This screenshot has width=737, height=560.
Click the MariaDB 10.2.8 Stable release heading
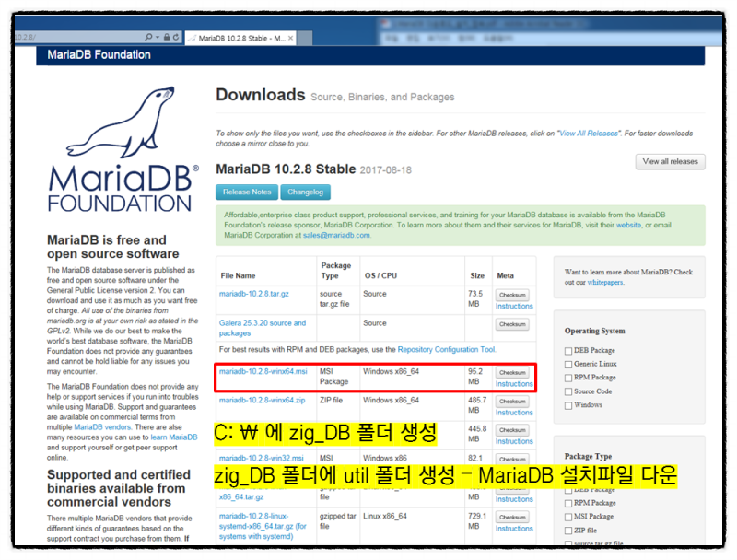(286, 169)
